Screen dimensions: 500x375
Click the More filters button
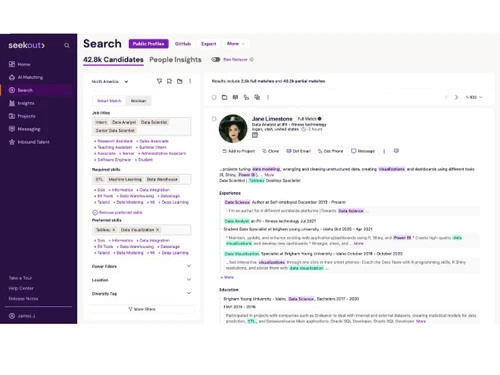click(x=142, y=309)
